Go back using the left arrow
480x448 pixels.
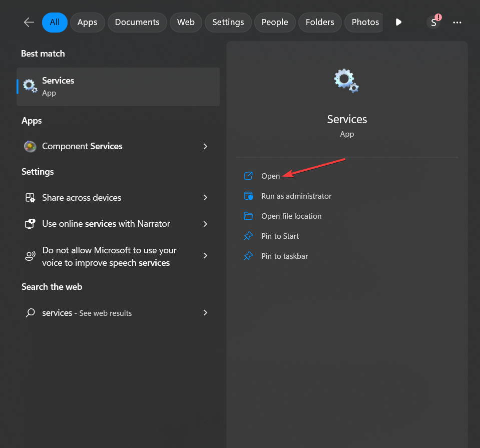pos(29,23)
